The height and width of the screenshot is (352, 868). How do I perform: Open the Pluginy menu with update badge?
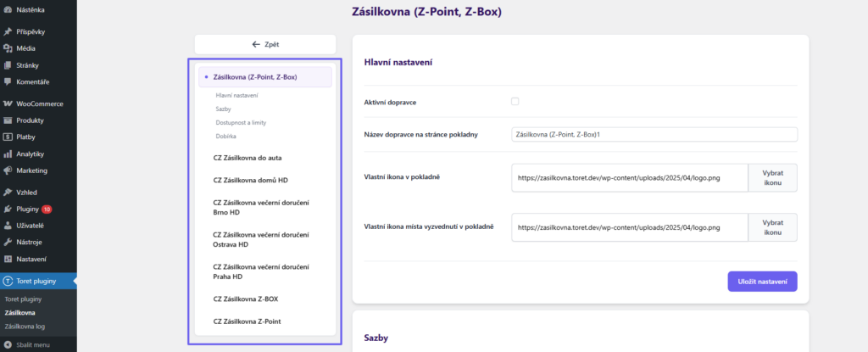pyautogui.click(x=38, y=209)
